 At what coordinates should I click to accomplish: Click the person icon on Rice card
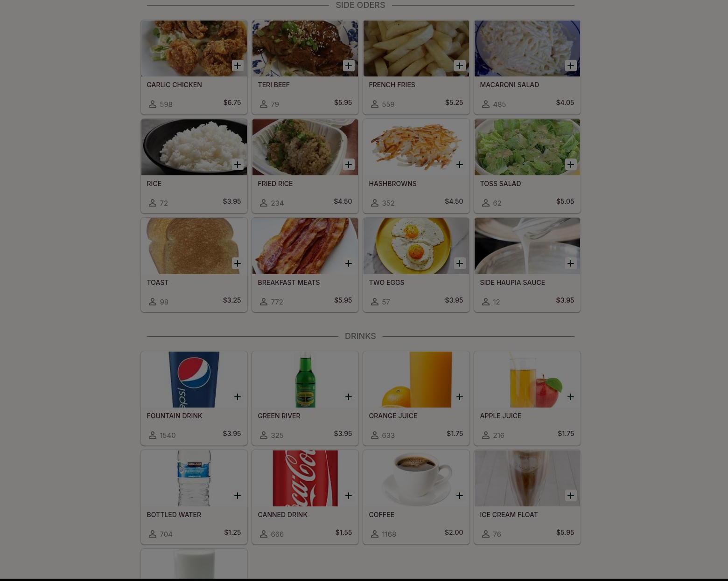[x=153, y=203]
